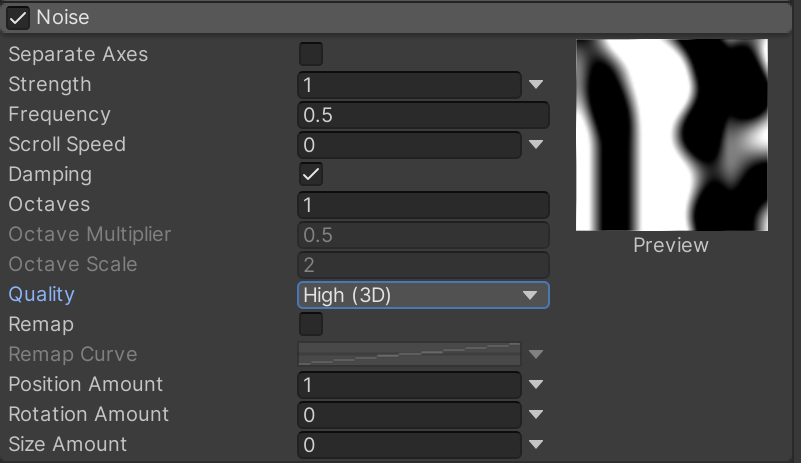Image resolution: width=801 pixels, height=463 pixels.
Task: Click the Strength value field
Action: (409, 85)
